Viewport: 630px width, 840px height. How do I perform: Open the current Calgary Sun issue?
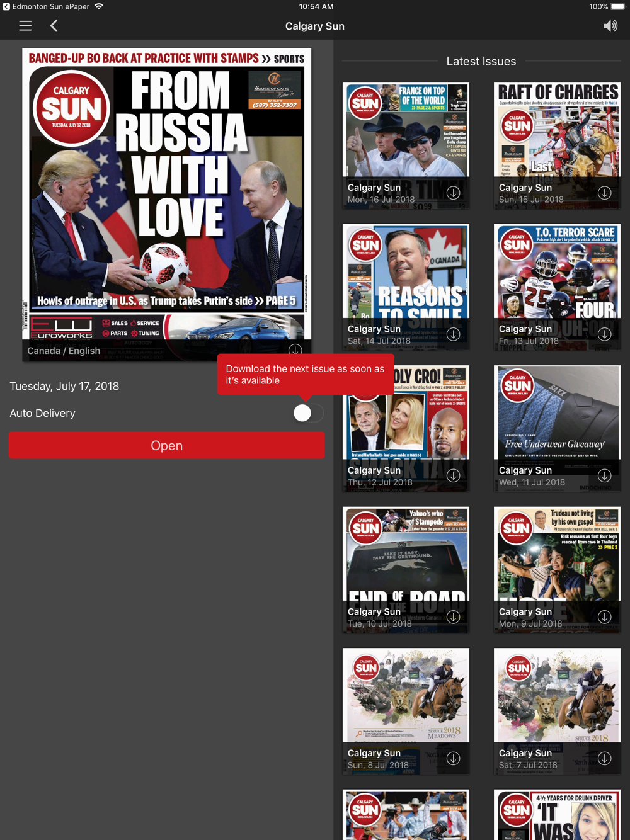(167, 445)
